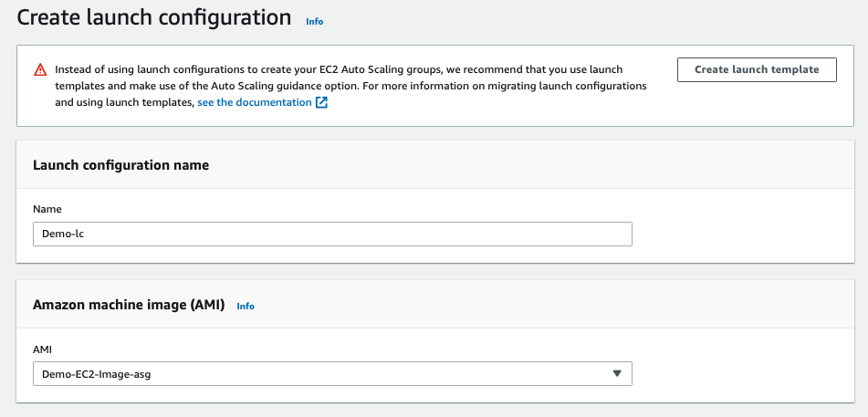Click the launch templates recommendation text

(x=351, y=86)
